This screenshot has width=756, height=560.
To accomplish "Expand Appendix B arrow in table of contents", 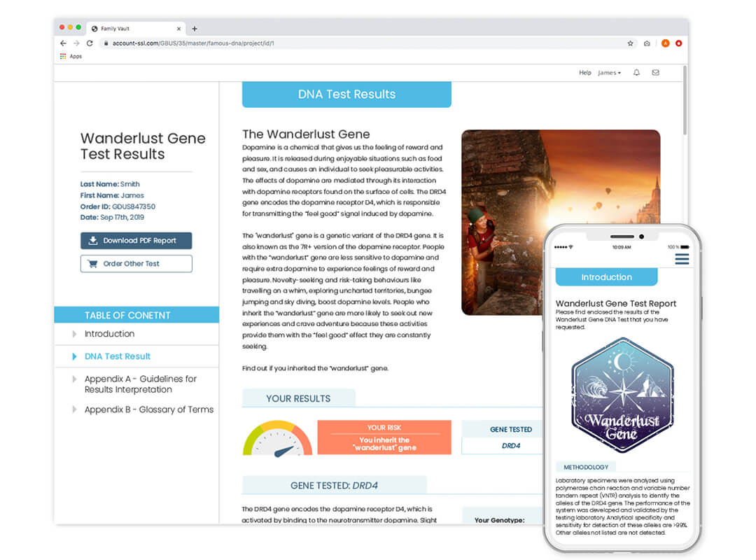I will point(74,409).
